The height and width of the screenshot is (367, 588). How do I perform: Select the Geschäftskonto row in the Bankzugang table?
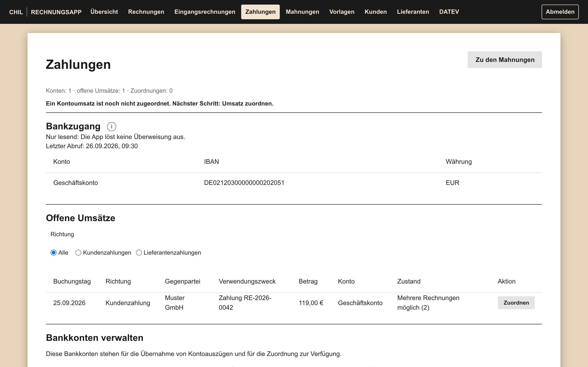(x=294, y=183)
